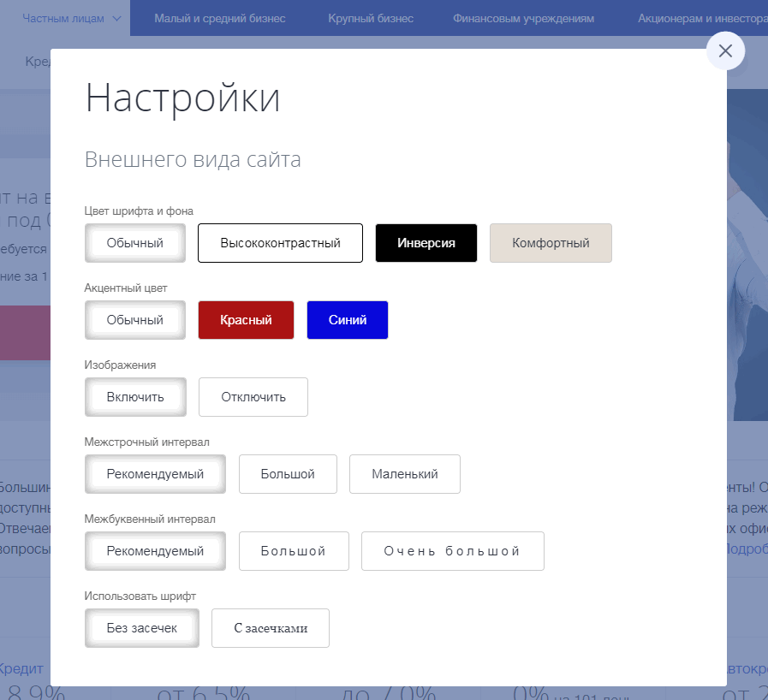Go to Крупный бизнес section
The height and width of the screenshot is (700, 768).
[x=371, y=18]
